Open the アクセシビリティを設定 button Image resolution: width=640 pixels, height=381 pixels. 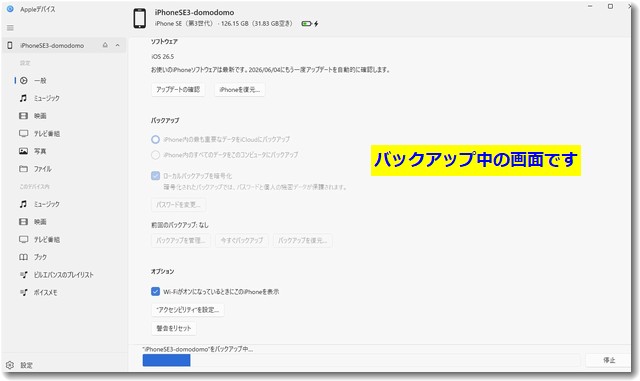tap(187, 310)
